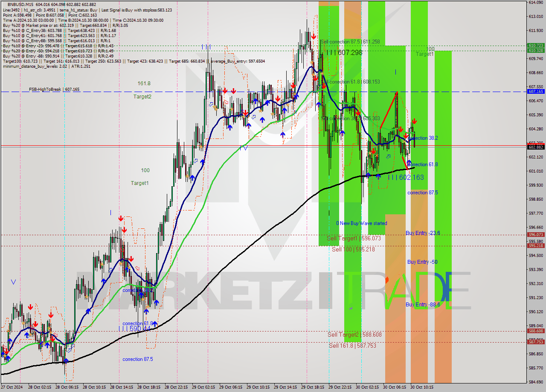Click the red 587.753 price tag
This screenshot has height=392, width=546.
pyautogui.click(x=536, y=342)
